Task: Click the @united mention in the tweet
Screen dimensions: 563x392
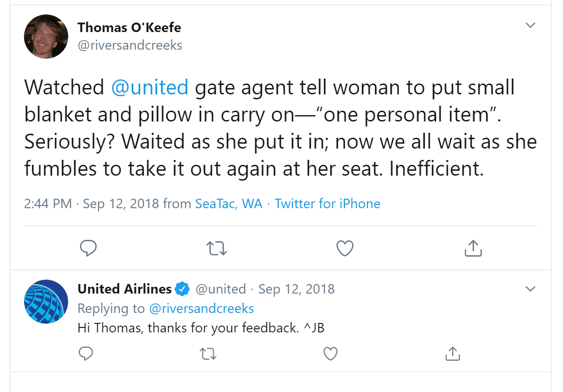Action: tap(150, 87)
